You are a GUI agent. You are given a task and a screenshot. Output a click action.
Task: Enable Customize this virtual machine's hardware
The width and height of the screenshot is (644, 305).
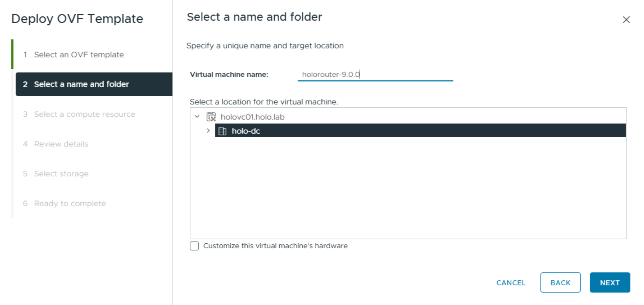click(x=194, y=246)
